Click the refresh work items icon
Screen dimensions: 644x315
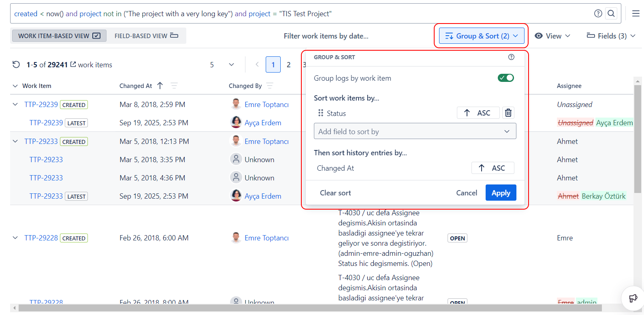pos(16,64)
